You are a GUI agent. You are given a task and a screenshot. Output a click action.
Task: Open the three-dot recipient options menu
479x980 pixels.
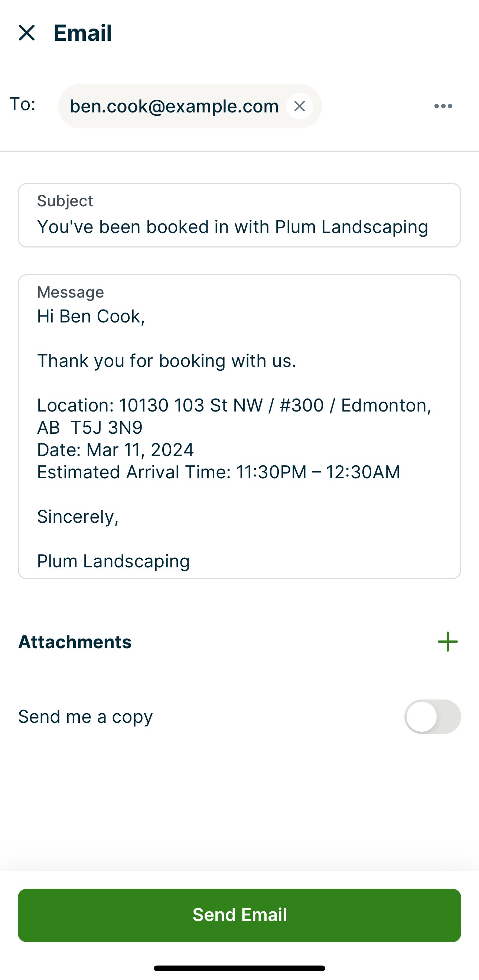(x=443, y=106)
